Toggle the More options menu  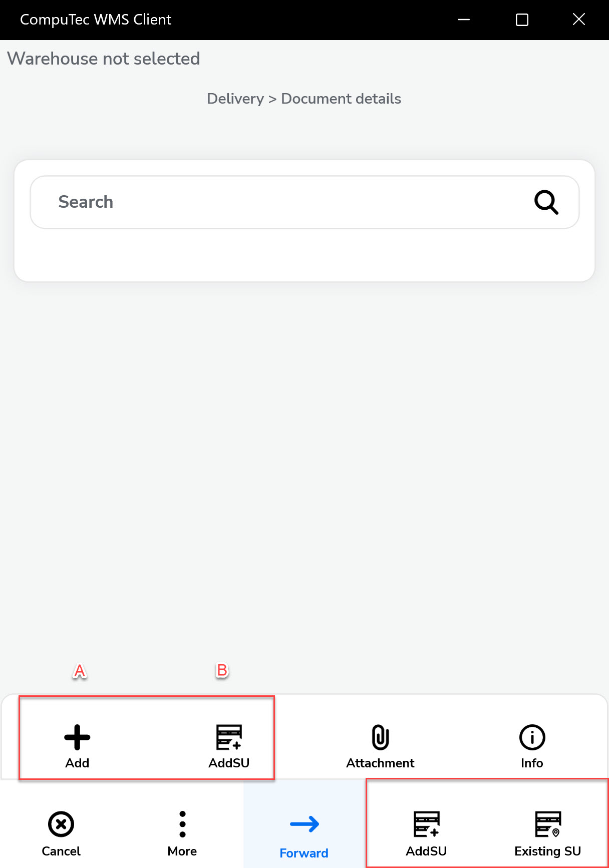(x=182, y=824)
